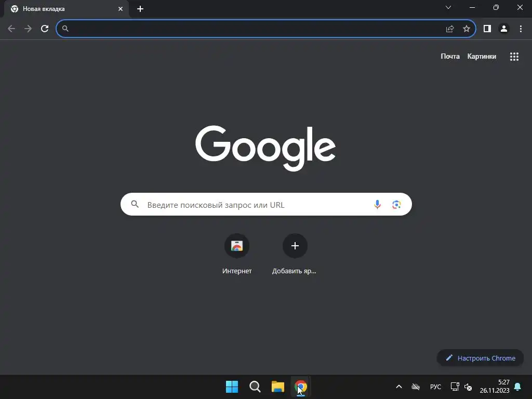Viewport: 532px width, 399px height.
Task: Click the magnifier in Google search box
Action: click(x=135, y=204)
